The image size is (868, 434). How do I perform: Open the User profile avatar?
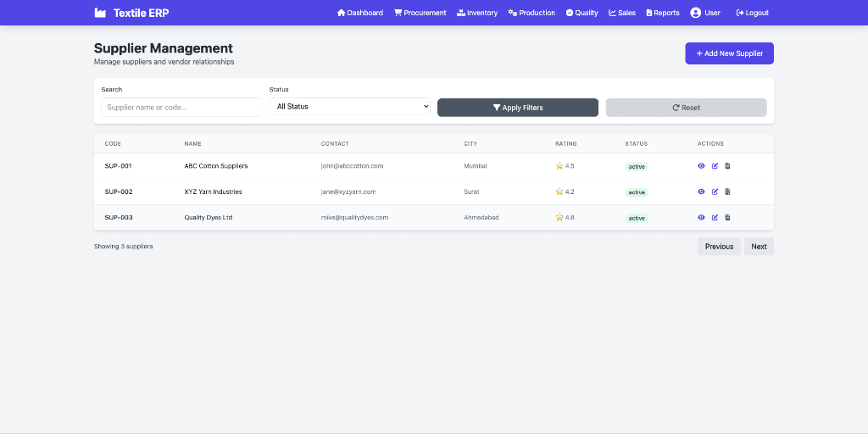point(695,13)
